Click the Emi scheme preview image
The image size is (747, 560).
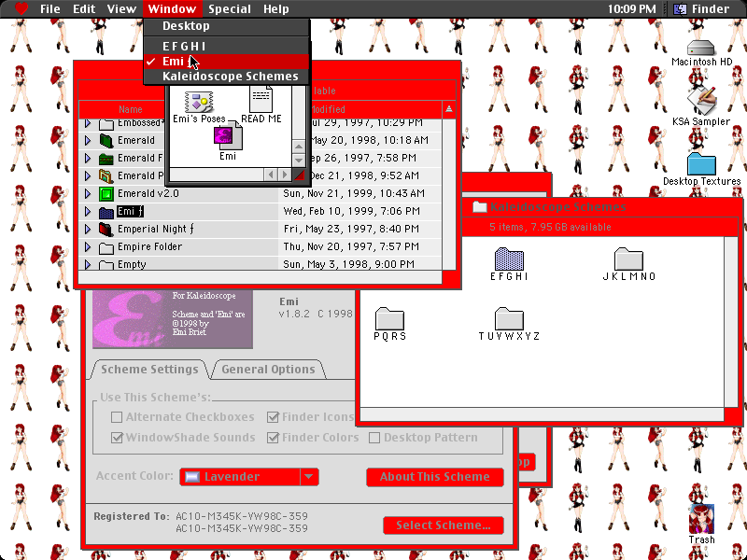pos(173,319)
